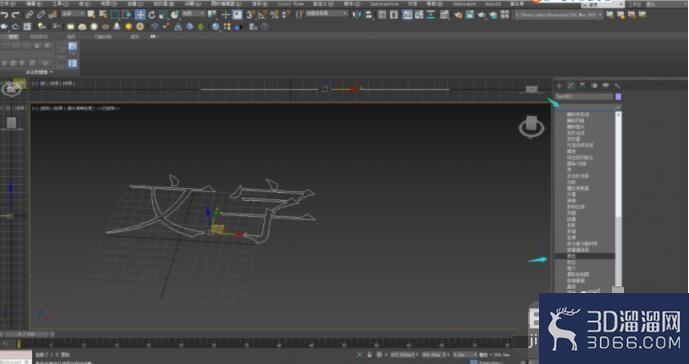This screenshot has width=689, height=364.
Task: Open Edit Named Selection Sets
Action: [x=300, y=15]
